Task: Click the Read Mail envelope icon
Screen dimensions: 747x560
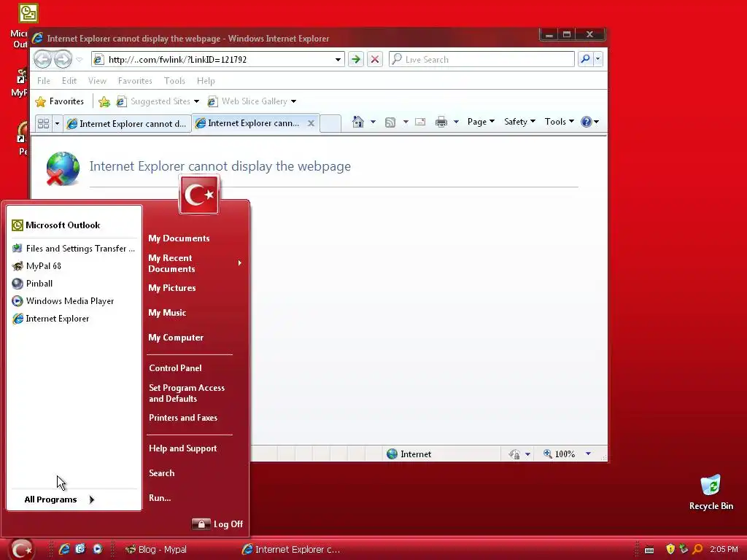Action: [x=420, y=122]
